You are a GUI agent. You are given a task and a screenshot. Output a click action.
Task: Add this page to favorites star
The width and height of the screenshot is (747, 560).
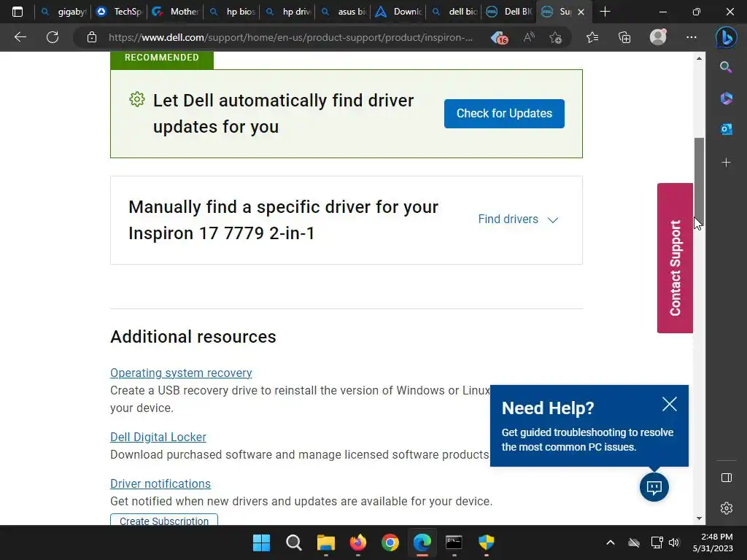(555, 38)
